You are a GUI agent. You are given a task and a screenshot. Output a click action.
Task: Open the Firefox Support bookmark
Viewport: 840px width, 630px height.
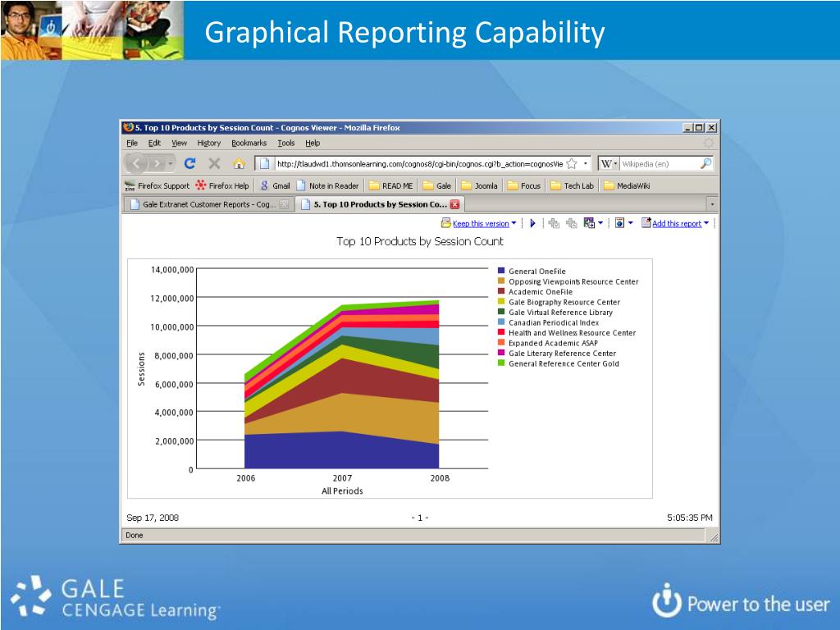click(x=157, y=186)
